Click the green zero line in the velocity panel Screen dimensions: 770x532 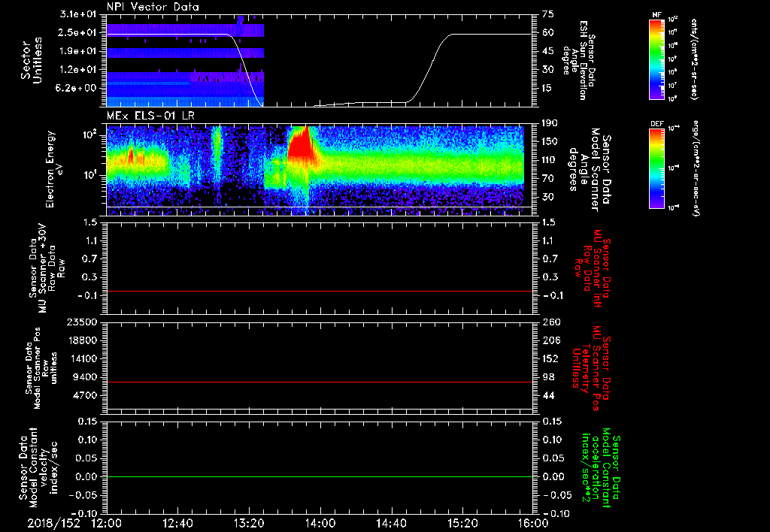pos(320,476)
